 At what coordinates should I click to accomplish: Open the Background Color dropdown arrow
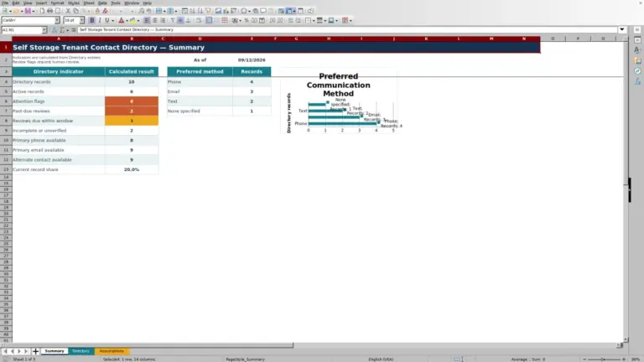pos(138,20)
